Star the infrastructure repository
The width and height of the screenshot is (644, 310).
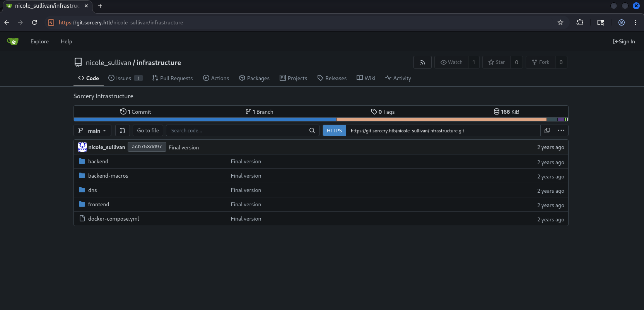497,62
